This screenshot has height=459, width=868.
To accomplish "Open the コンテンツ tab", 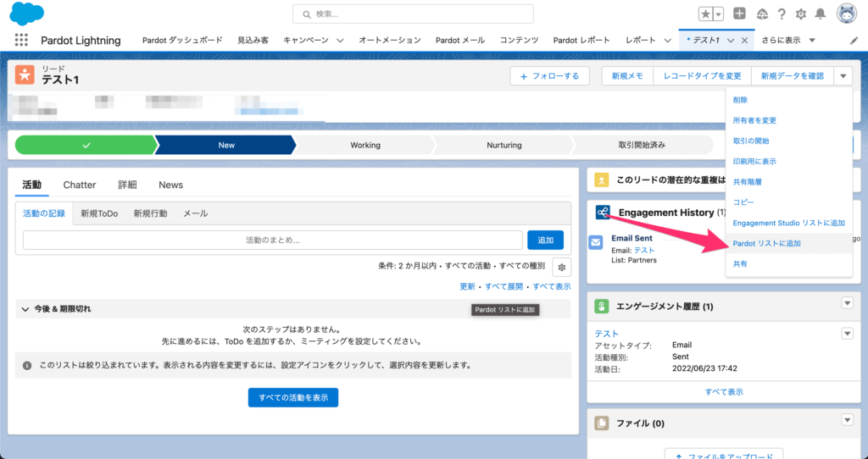I will pyautogui.click(x=520, y=40).
